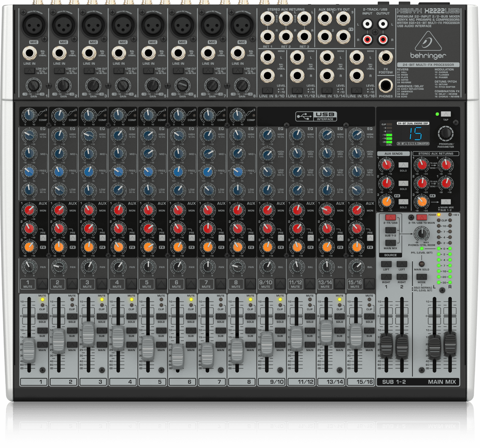
Task: Click channel 1 XLR mic input
Action: [34, 26]
